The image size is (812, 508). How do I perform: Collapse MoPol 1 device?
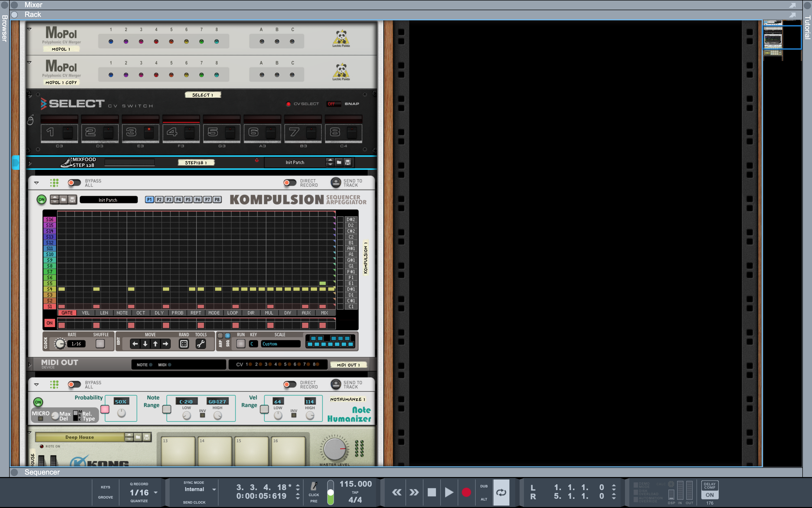[29, 29]
